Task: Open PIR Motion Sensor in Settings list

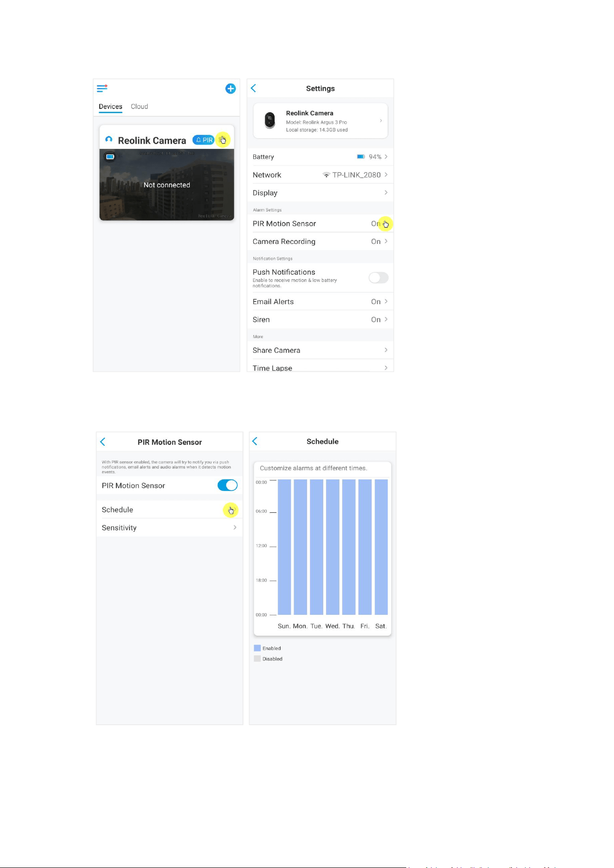Action: tap(320, 223)
